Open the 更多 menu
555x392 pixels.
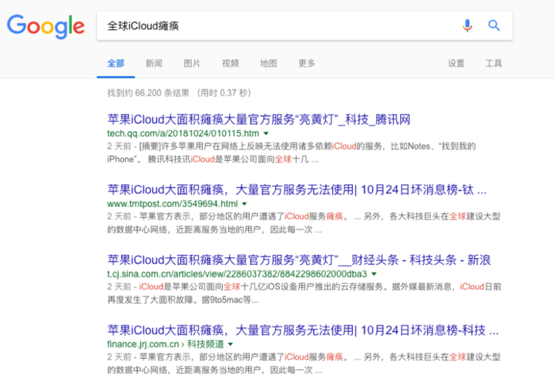(x=307, y=64)
